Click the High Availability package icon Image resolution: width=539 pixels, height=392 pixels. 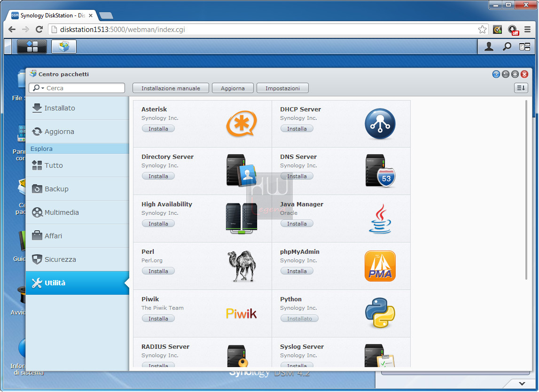pos(242,219)
